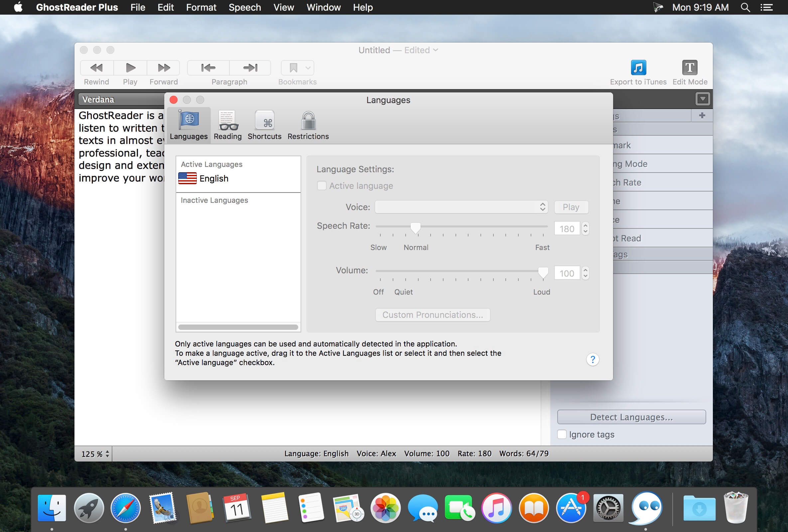This screenshot has height=532, width=788.
Task: Open the Voice dropdown menu
Action: [x=461, y=207]
